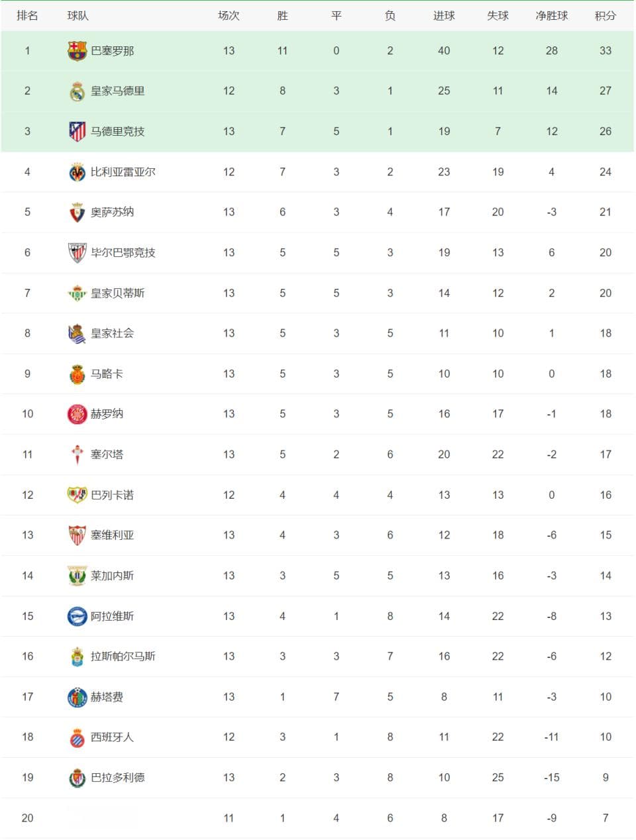
Task: Click the Espanyol crest icon
Action: (78, 737)
